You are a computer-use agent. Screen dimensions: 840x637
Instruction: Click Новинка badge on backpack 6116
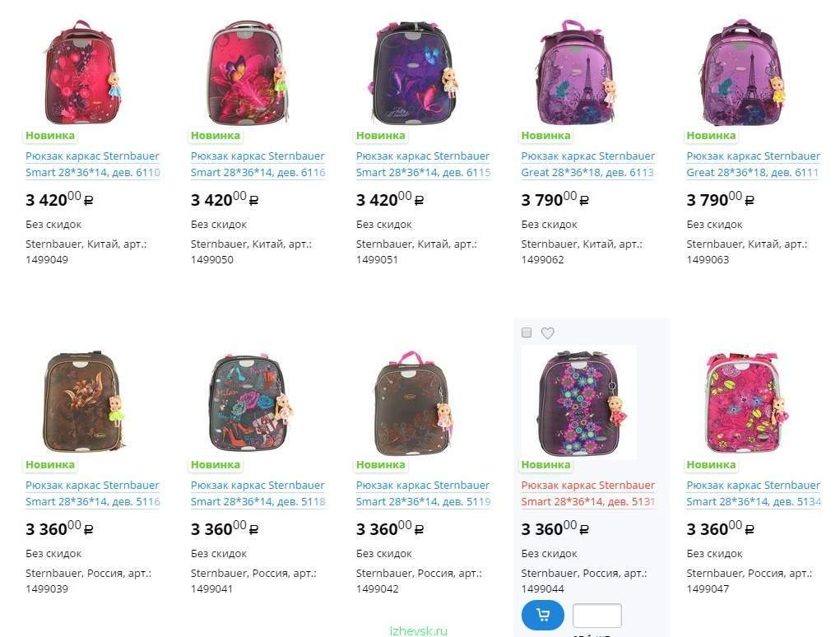216,136
